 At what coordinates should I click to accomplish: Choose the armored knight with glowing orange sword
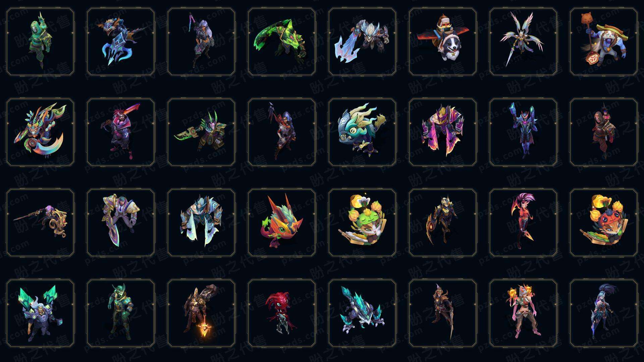pyautogui.click(x=201, y=313)
